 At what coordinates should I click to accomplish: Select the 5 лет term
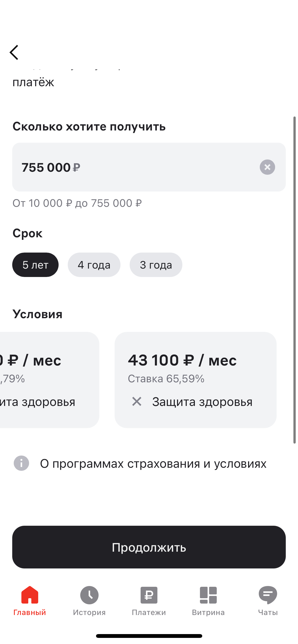[35, 265]
